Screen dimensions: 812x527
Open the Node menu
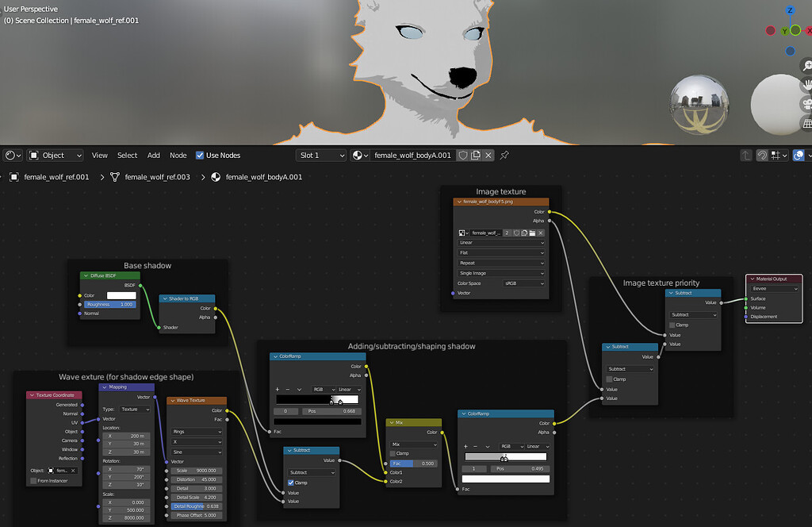pos(178,156)
